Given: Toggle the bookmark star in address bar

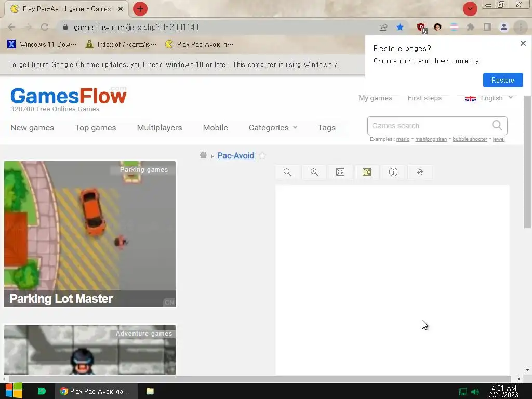Looking at the screenshot, I should [x=400, y=27].
